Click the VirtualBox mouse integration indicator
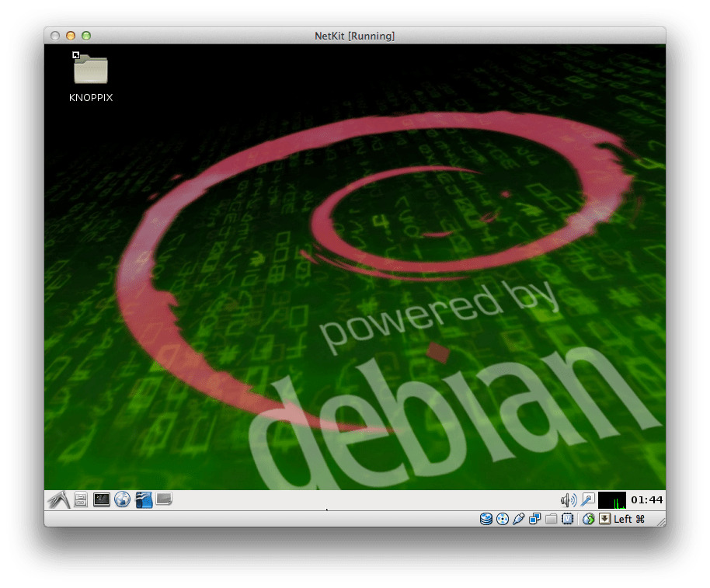The width and height of the screenshot is (710, 588). (x=588, y=519)
